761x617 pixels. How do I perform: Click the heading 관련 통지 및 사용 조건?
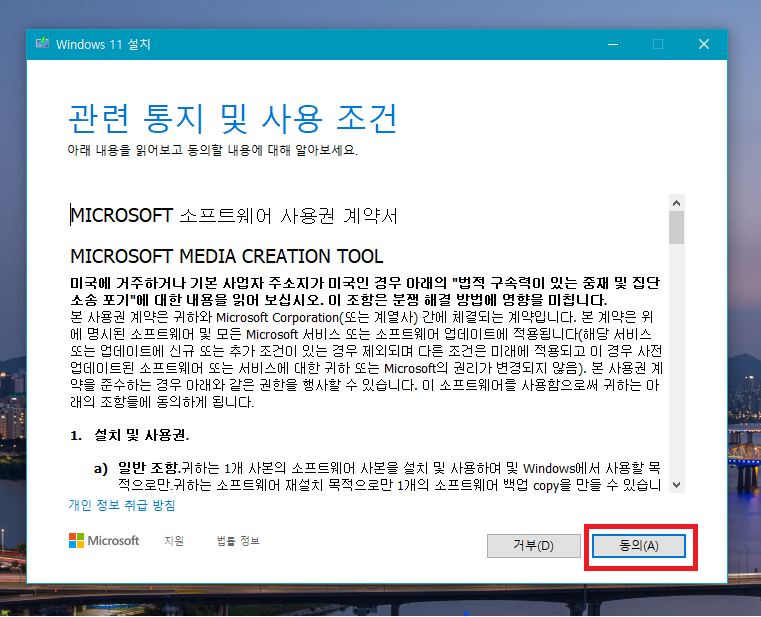tap(233, 118)
